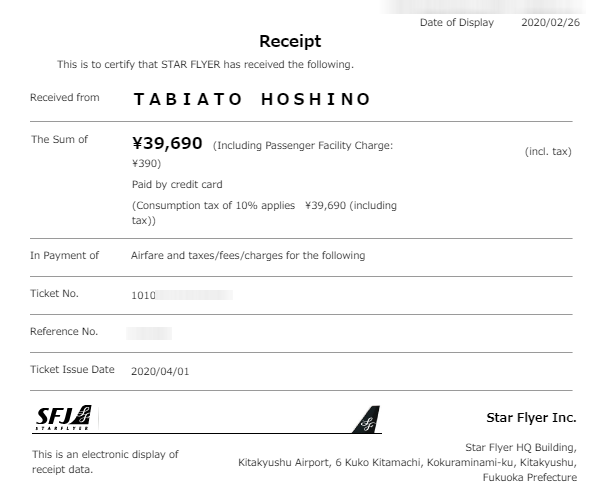Click the In Payment of label

[65, 255]
